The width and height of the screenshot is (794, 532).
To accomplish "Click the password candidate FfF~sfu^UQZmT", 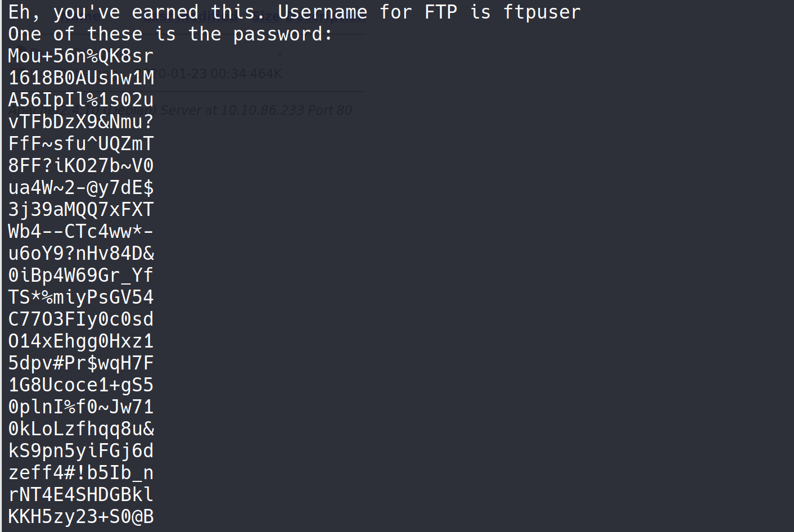I will [x=81, y=144].
